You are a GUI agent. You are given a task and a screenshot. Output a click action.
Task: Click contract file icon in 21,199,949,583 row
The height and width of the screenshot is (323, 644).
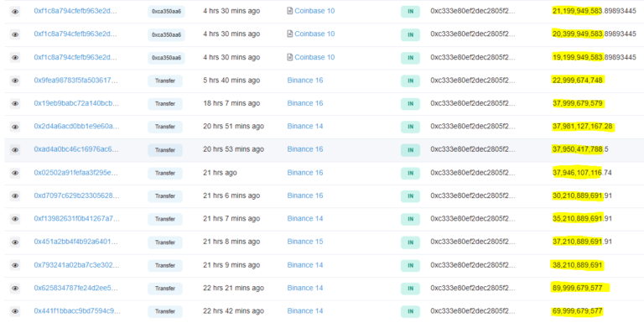[289, 11]
